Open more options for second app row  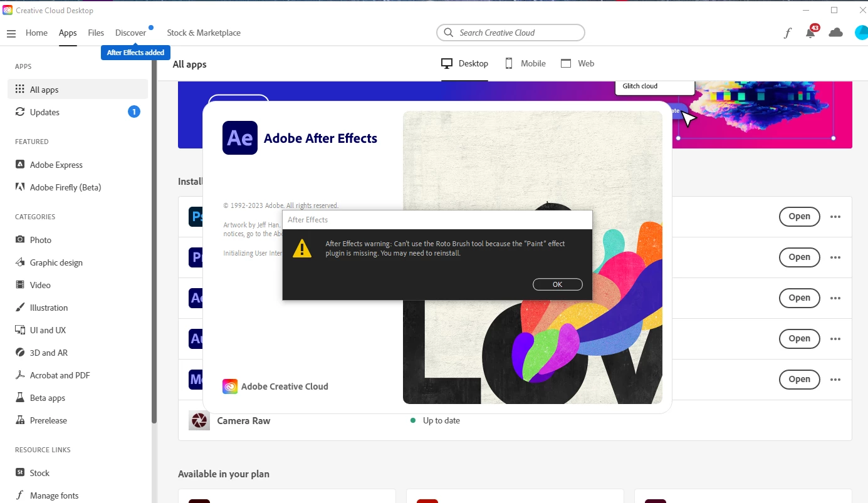tap(835, 257)
